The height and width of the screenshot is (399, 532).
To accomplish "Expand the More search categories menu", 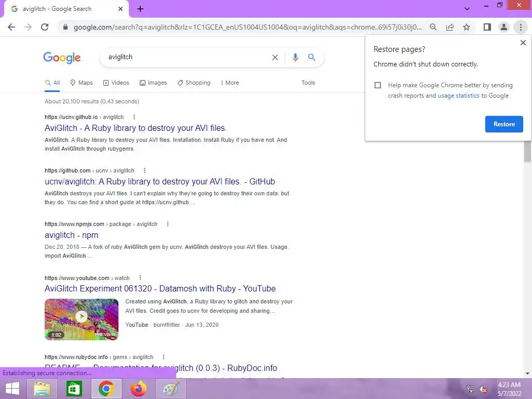I will pyautogui.click(x=230, y=83).
